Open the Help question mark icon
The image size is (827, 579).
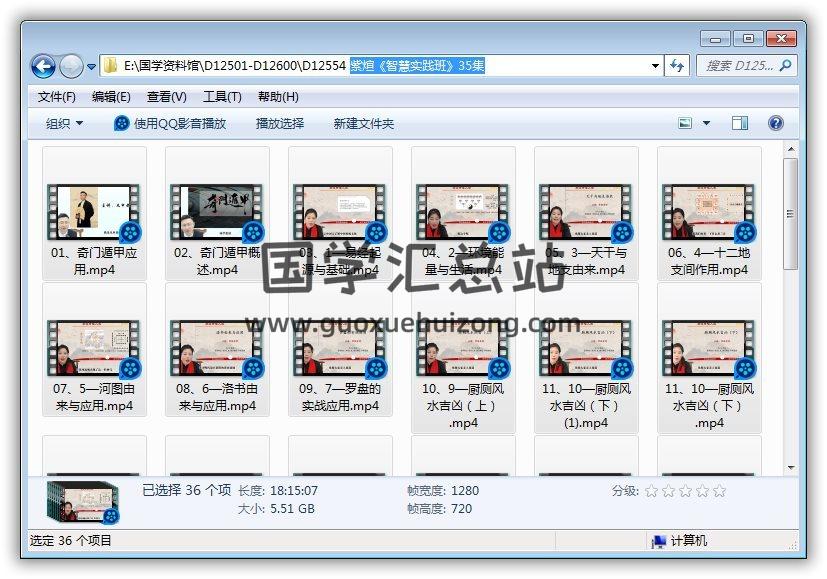click(x=775, y=124)
